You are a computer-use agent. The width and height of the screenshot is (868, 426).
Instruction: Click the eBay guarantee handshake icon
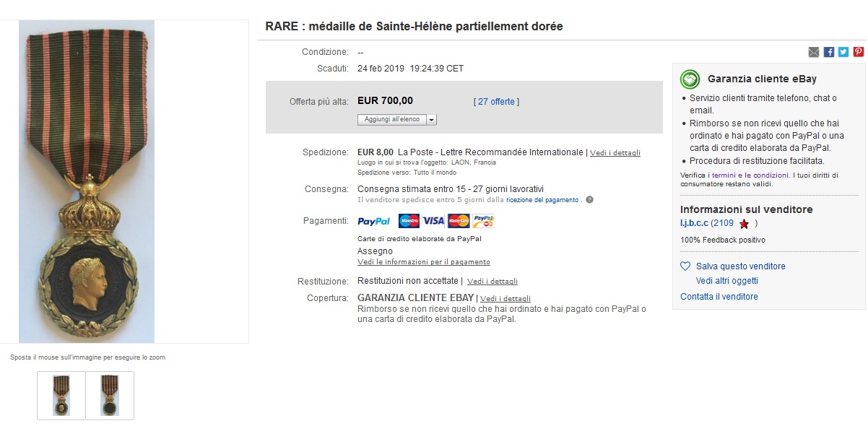pos(690,79)
